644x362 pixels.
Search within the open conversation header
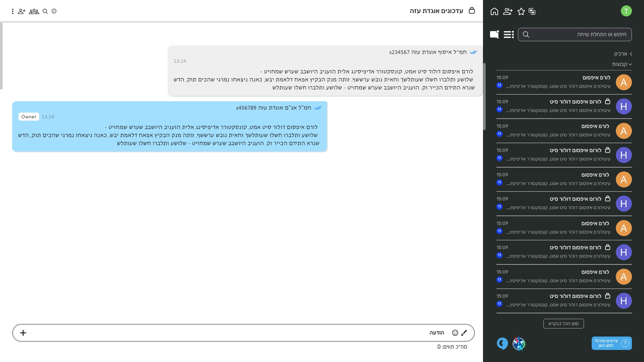pyautogui.click(x=45, y=11)
